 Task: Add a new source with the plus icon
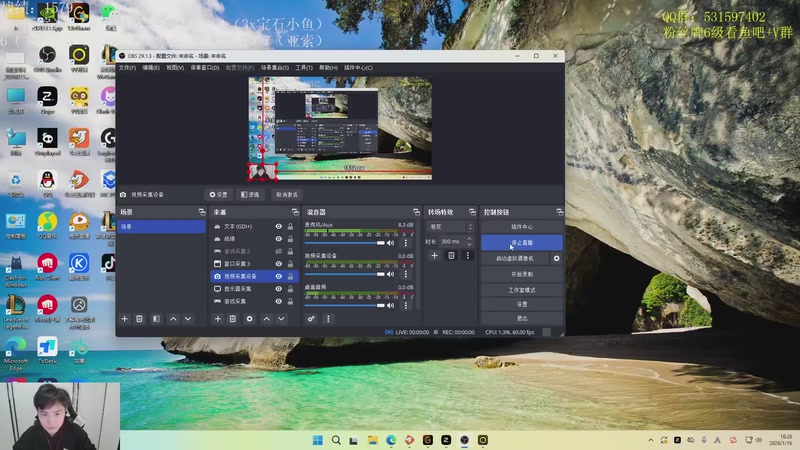tap(218, 318)
